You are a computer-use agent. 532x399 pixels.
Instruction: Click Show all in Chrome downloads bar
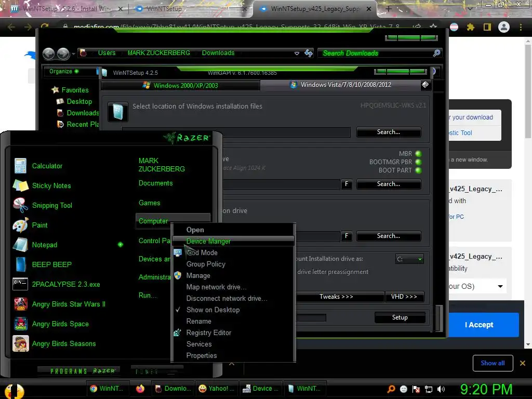(493, 363)
